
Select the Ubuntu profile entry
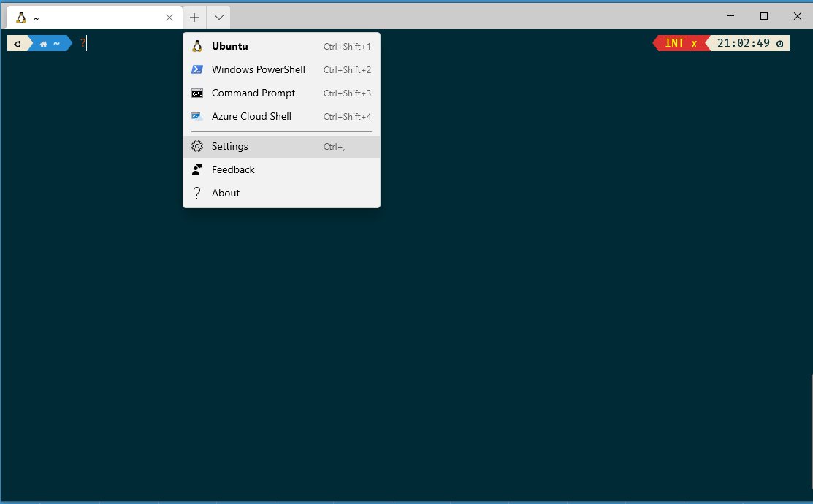click(x=281, y=46)
